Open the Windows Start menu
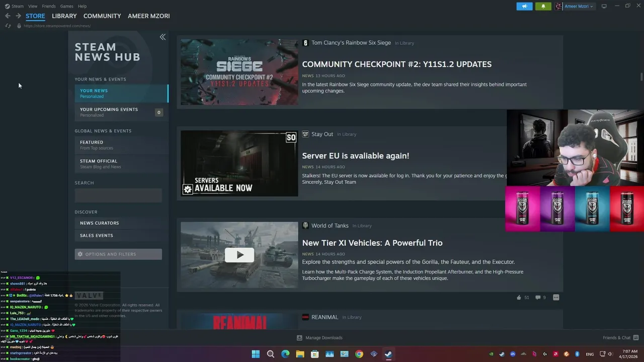The width and height of the screenshot is (644, 362). coord(256,354)
